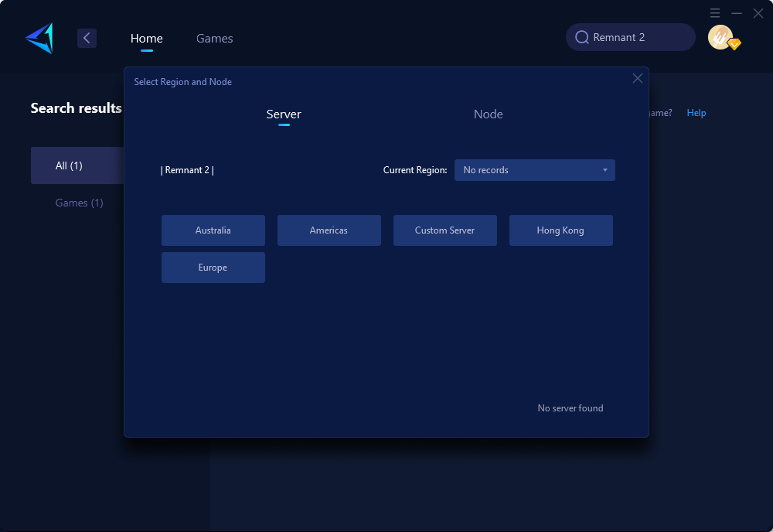The width and height of the screenshot is (773, 532).
Task: Open the Games tab
Action: point(214,39)
